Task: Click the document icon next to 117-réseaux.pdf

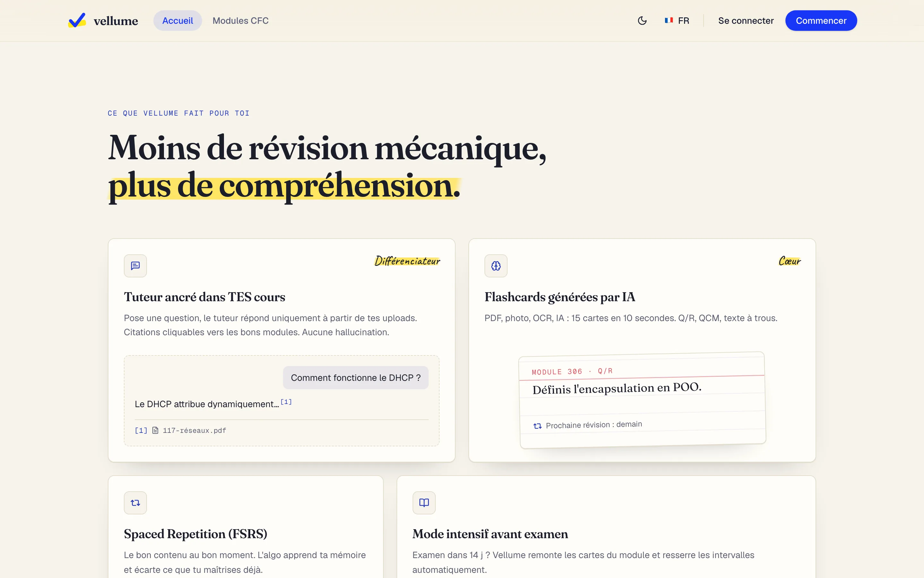Action: pyautogui.click(x=155, y=430)
